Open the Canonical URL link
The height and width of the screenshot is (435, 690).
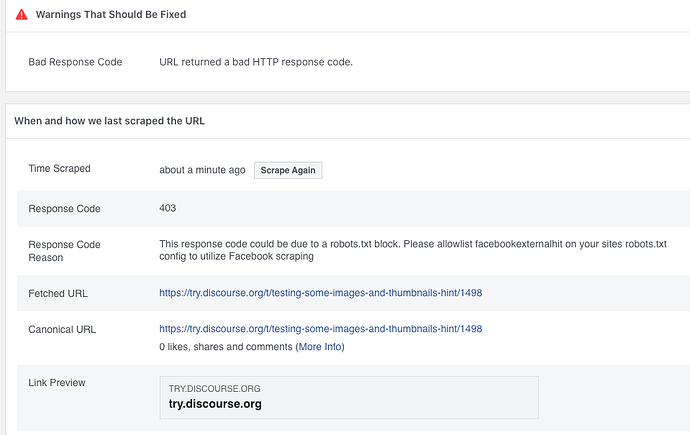320,329
